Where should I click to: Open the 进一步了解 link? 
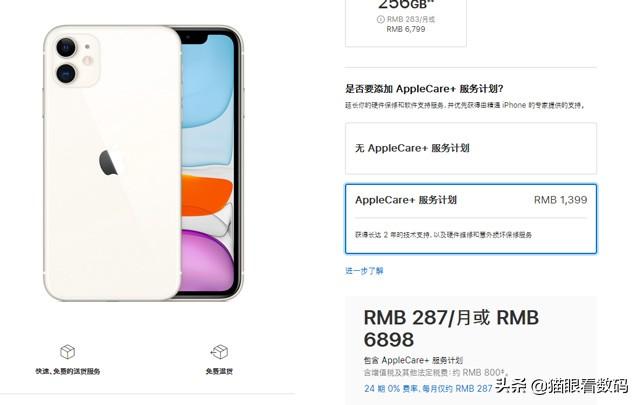tap(364, 271)
